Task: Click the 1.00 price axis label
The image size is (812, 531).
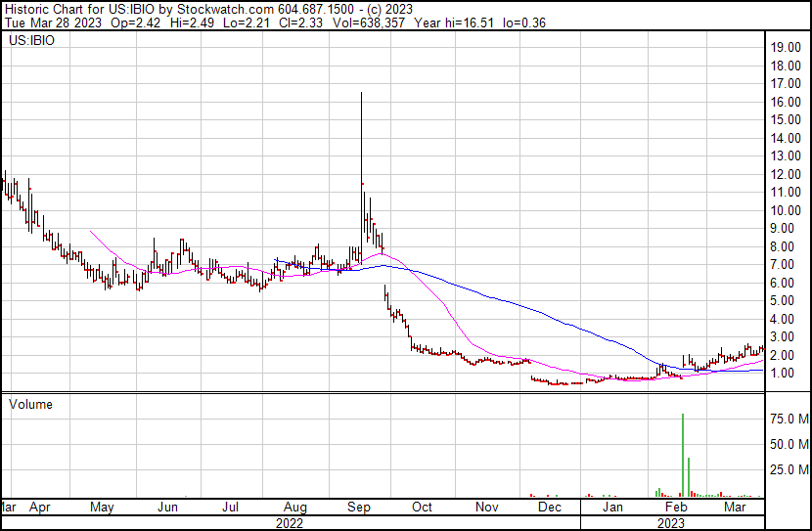Action: (x=783, y=374)
